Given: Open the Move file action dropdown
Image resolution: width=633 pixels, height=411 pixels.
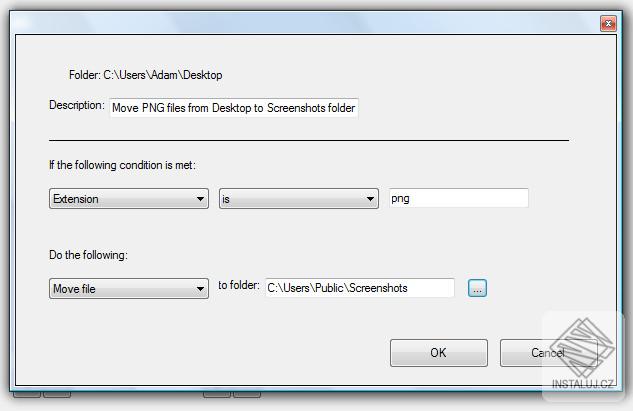Looking at the screenshot, I should tap(129, 289).
